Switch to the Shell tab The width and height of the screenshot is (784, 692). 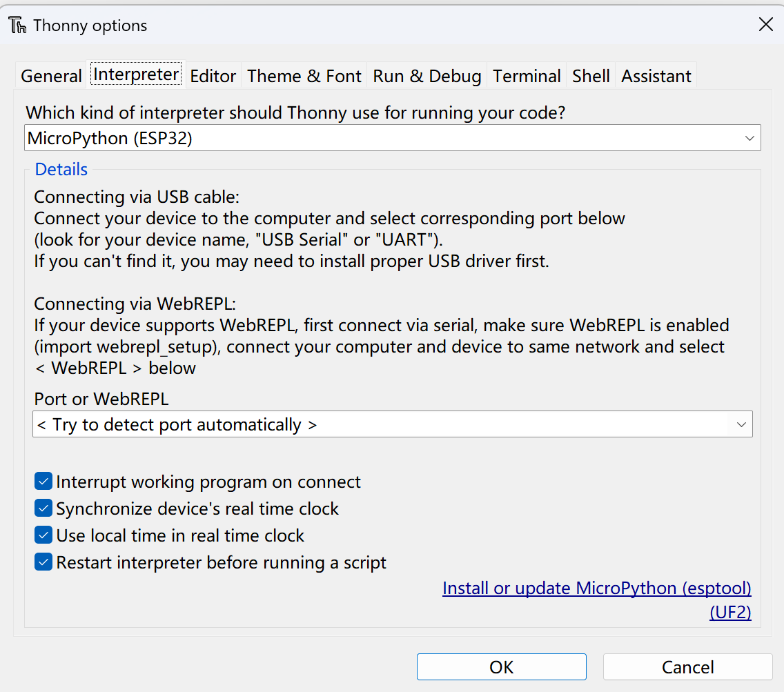click(x=591, y=76)
